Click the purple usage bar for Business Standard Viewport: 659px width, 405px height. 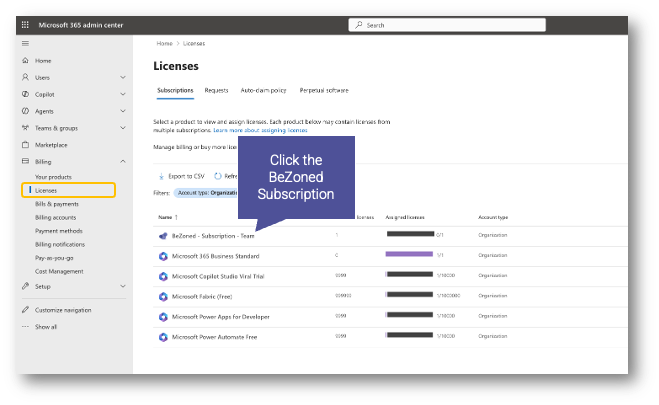point(409,254)
